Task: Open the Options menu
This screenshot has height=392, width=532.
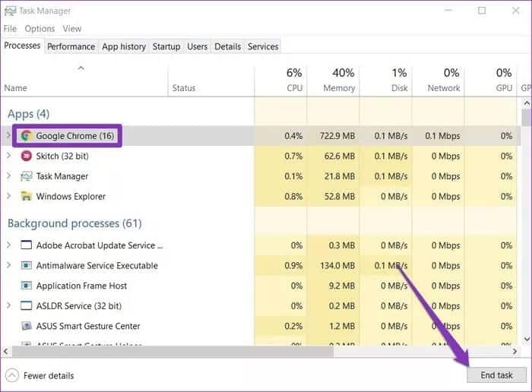Action: click(40, 29)
